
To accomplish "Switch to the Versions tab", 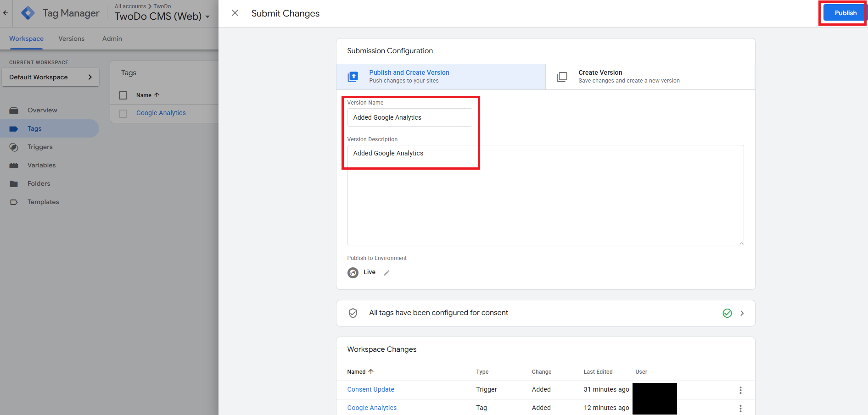I will click(x=71, y=39).
